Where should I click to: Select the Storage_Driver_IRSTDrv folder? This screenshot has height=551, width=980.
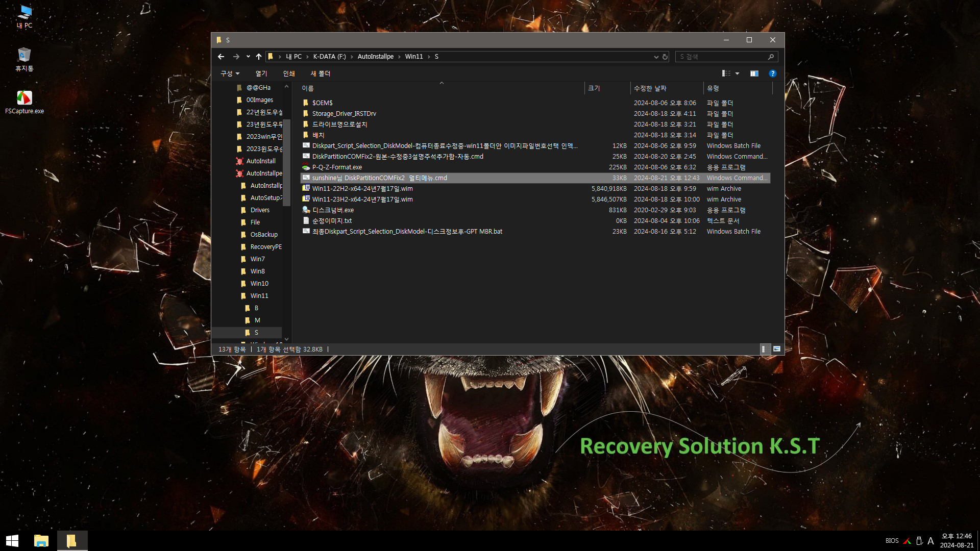tap(535, 114)
